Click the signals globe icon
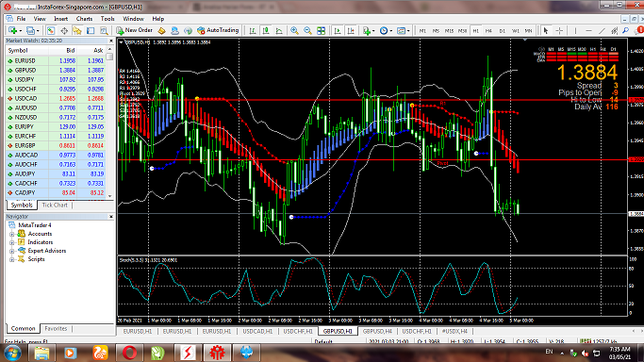Viewport: 644px width, 362px height. (188, 31)
